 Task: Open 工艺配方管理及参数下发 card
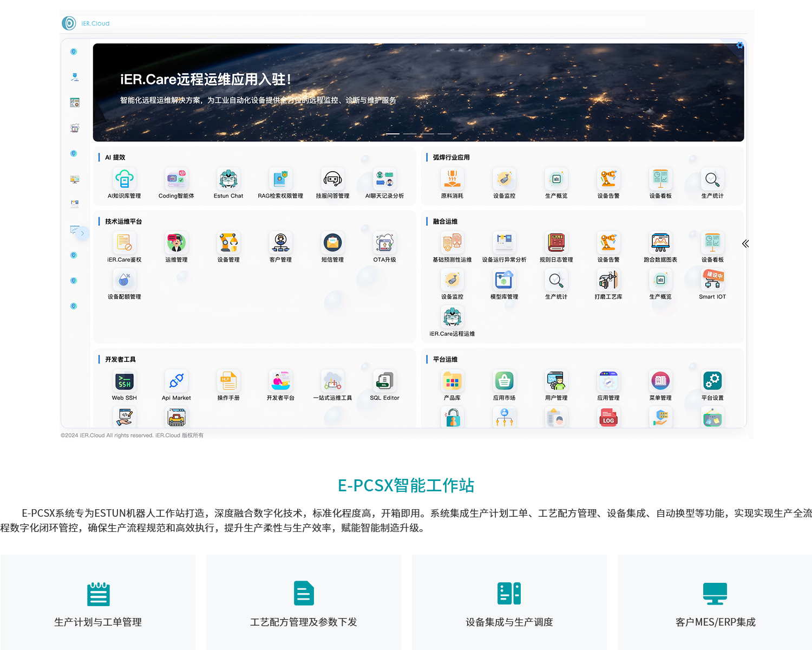(x=304, y=602)
